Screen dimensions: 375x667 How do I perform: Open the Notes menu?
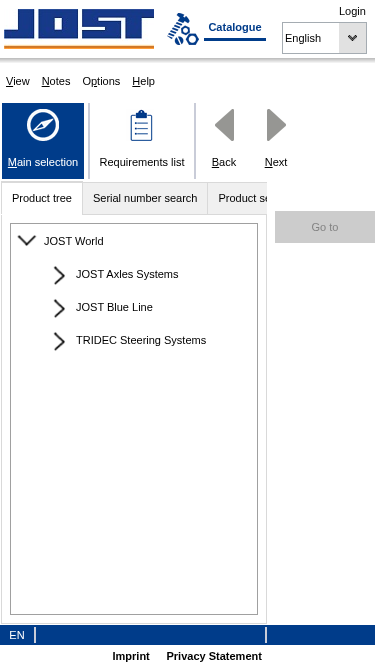pos(56,81)
